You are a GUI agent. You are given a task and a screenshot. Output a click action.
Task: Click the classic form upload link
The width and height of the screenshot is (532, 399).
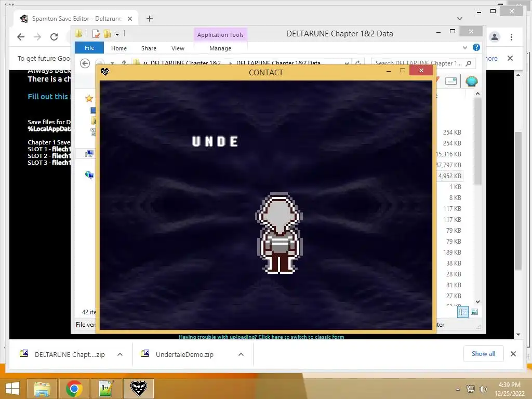261,337
